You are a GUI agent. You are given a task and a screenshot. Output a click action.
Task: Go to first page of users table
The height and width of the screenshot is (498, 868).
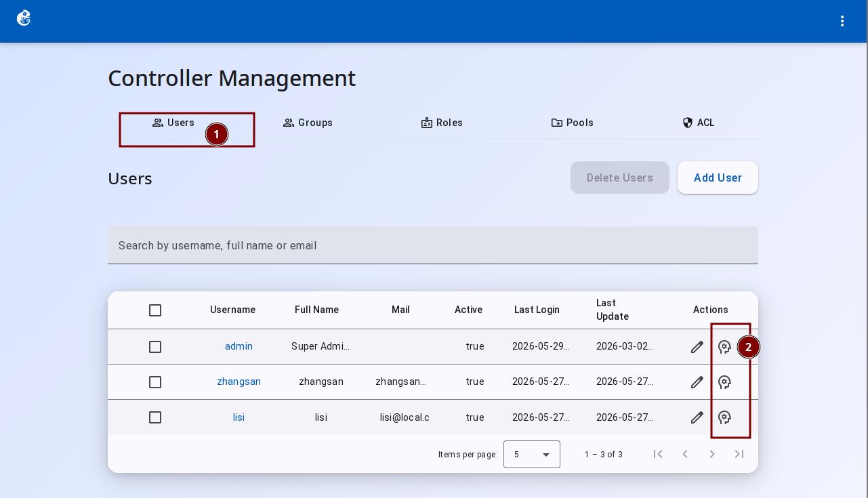(x=658, y=454)
